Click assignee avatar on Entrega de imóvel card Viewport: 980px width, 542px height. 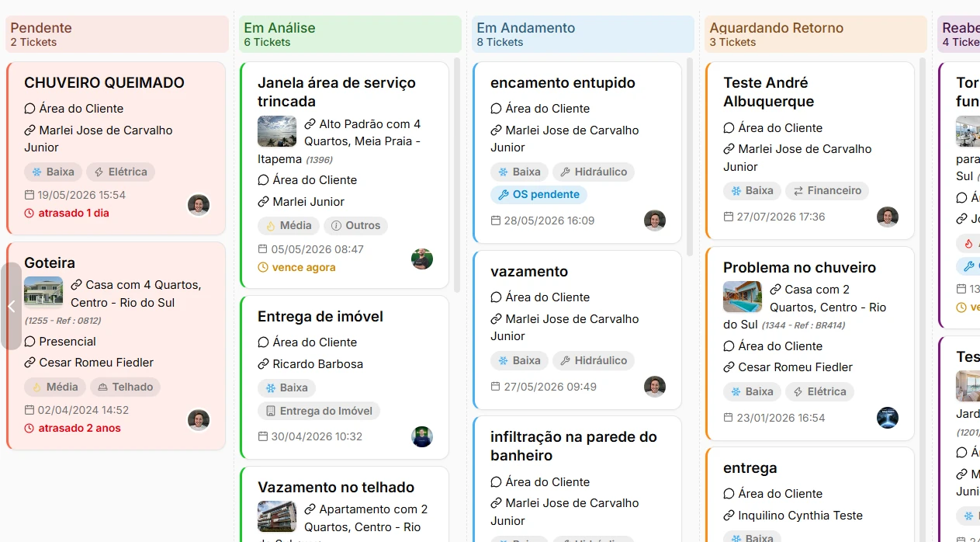click(422, 437)
